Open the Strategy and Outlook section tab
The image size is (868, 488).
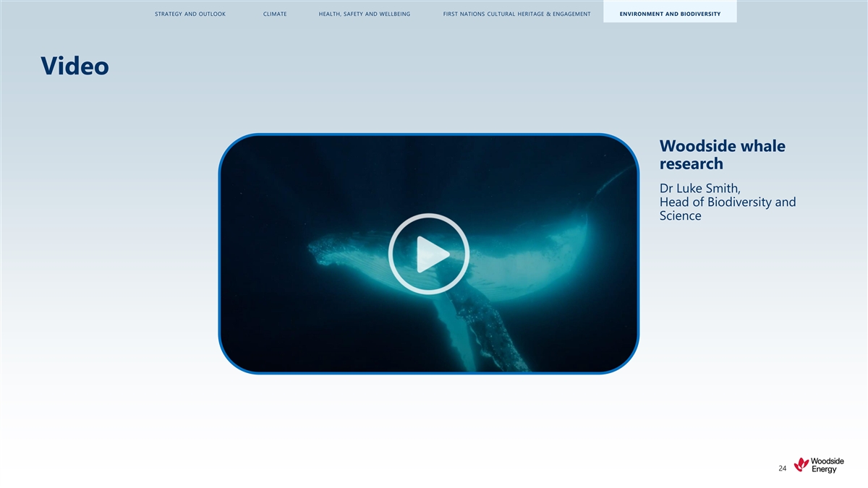pos(190,14)
